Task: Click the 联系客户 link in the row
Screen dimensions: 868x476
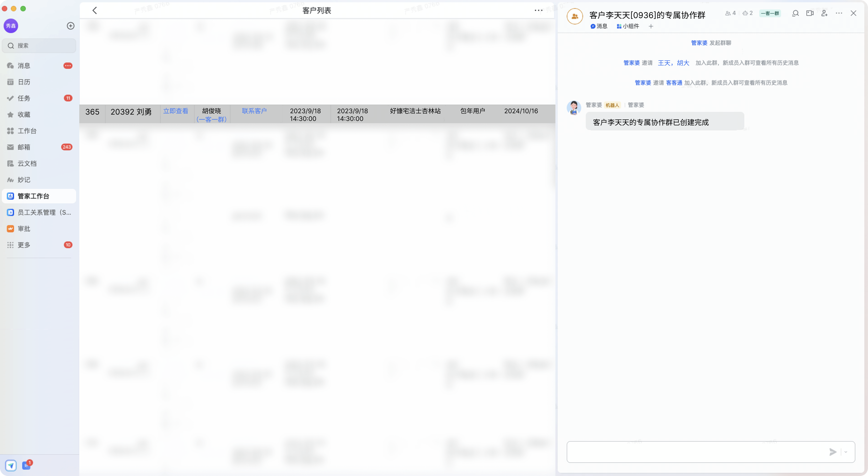Action: click(254, 111)
